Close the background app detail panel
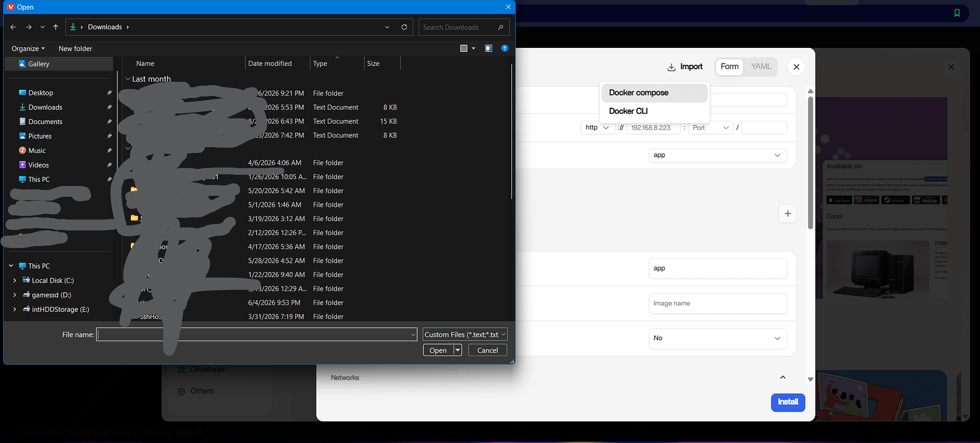 tap(951, 67)
